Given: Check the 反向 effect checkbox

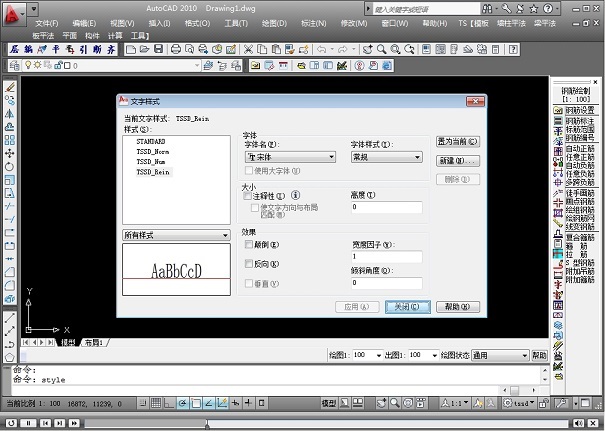Looking at the screenshot, I should pos(248,263).
